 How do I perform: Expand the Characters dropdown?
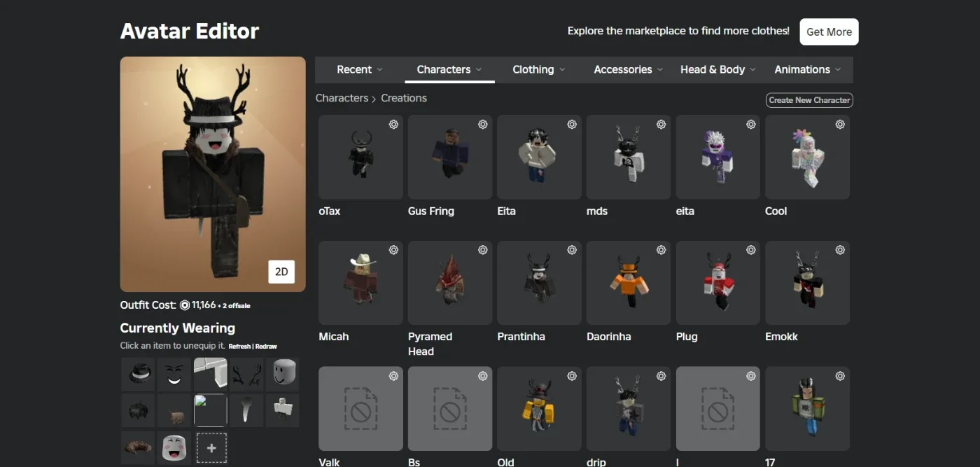[449, 69]
